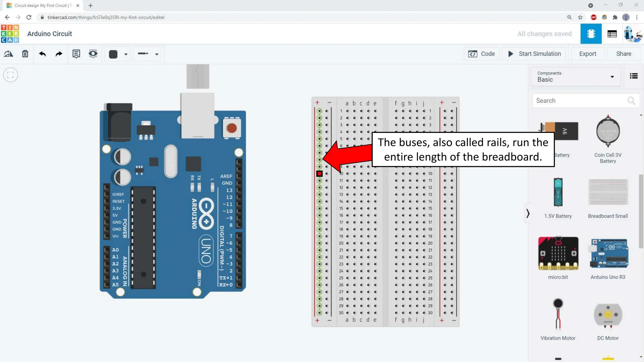This screenshot has height=362, width=644.
Task: Open the Chrome menu dots
Action: click(637, 17)
